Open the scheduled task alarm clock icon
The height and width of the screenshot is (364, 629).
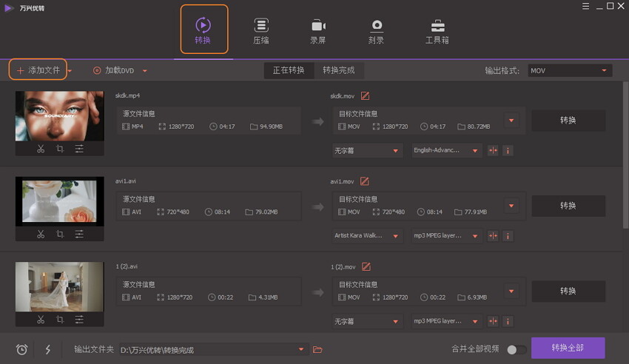[x=21, y=349]
